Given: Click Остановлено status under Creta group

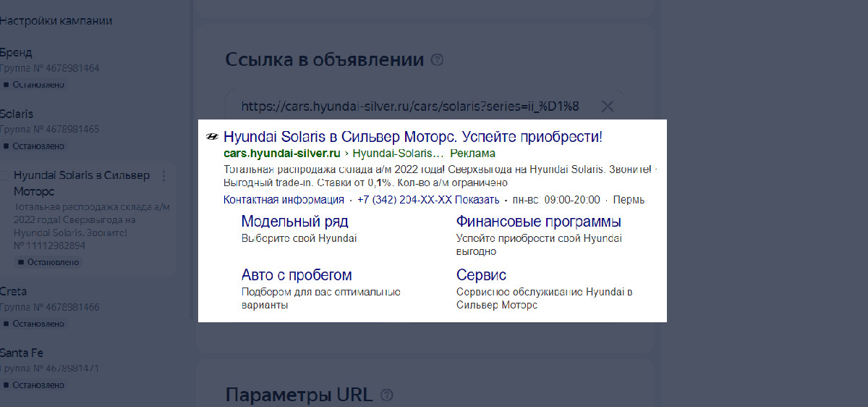Looking at the screenshot, I should tap(33, 323).
